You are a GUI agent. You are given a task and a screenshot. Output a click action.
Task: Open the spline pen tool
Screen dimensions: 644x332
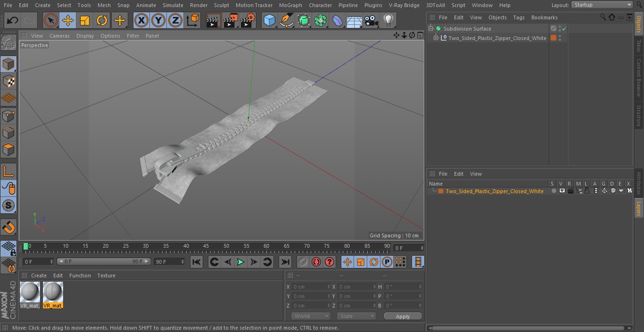tap(286, 20)
